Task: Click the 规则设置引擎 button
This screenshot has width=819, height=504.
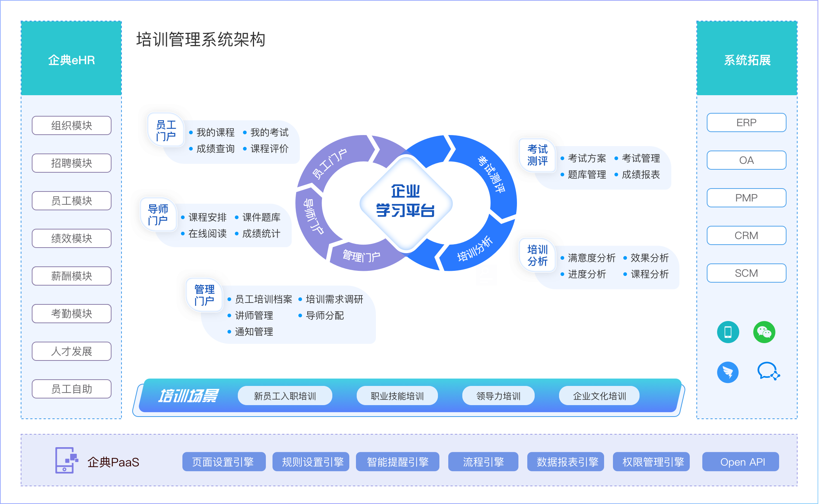Action: pos(311,462)
